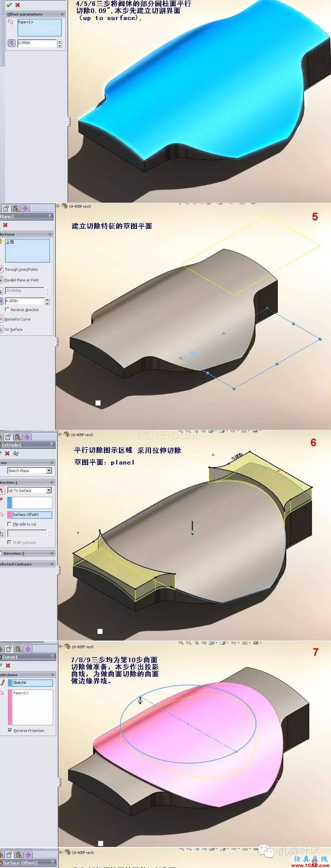Check the Flip side to cut option

[x=9, y=524]
